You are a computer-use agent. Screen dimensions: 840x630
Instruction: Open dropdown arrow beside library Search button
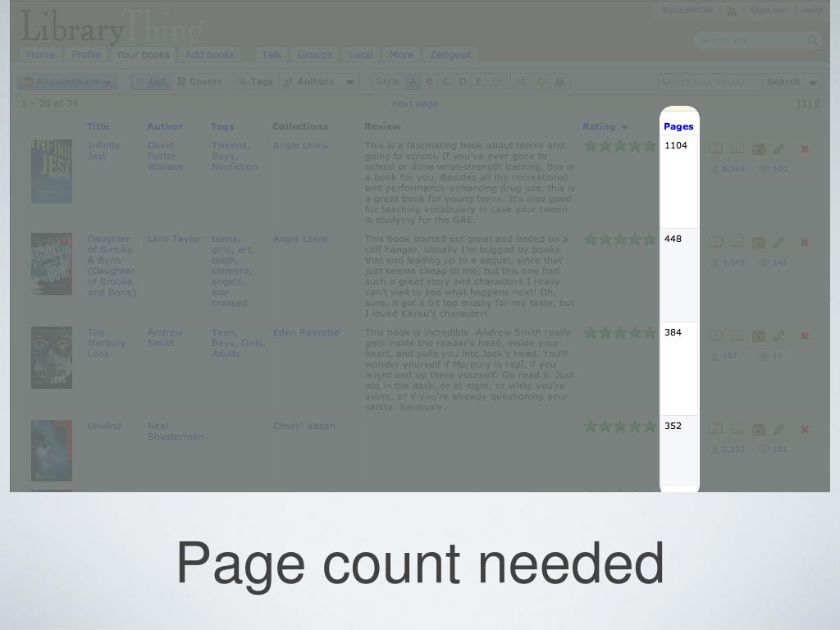813,82
